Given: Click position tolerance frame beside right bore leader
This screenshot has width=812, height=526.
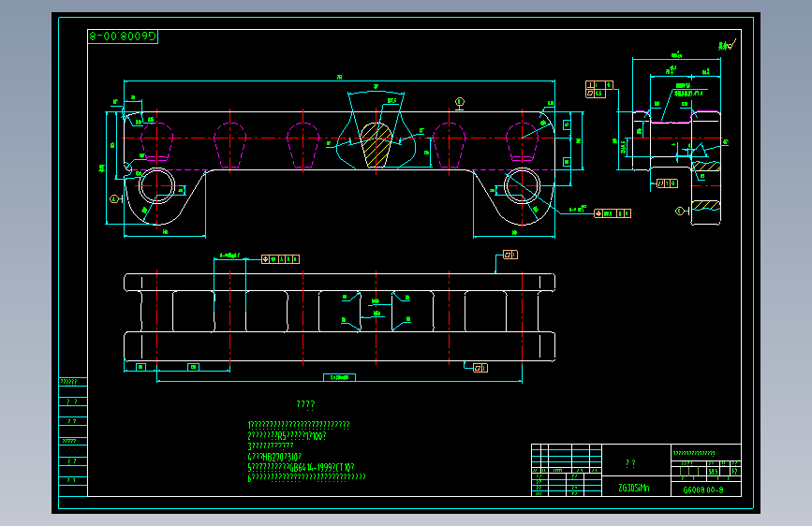Looking at the screenshot, I should click(613, 213).
